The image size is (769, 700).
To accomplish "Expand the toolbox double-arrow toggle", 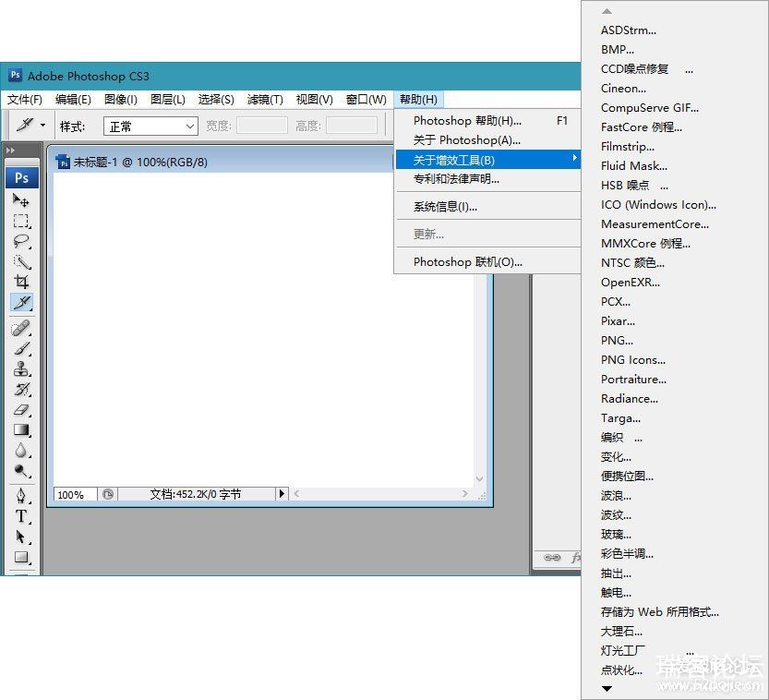I will pyautogui.click(x=10, y=151).
